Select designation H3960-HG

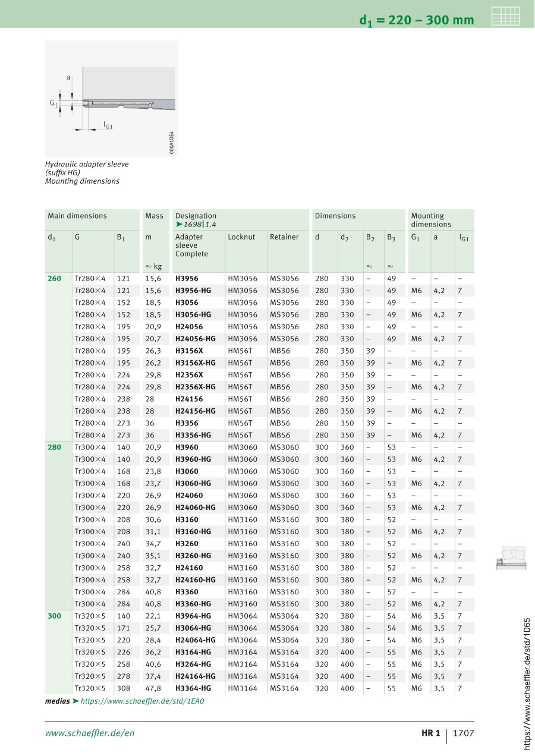[x=193, y=459]
